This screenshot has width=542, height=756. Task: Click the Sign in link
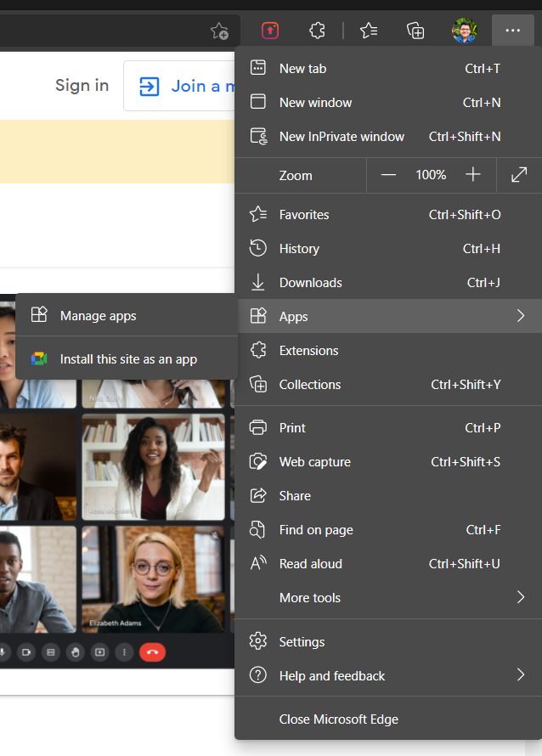(x=82, y=85)
